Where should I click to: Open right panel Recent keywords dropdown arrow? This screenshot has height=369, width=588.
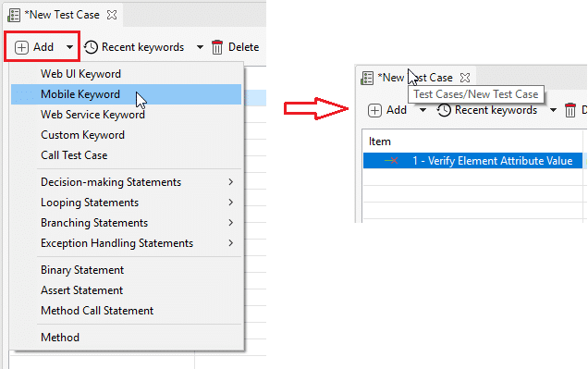coord(553,110)
